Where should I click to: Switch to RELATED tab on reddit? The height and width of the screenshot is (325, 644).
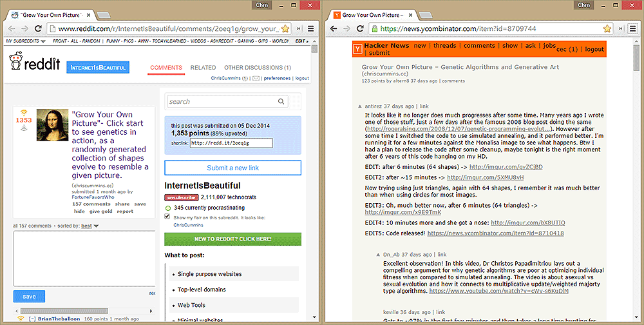tap(203, 68)
